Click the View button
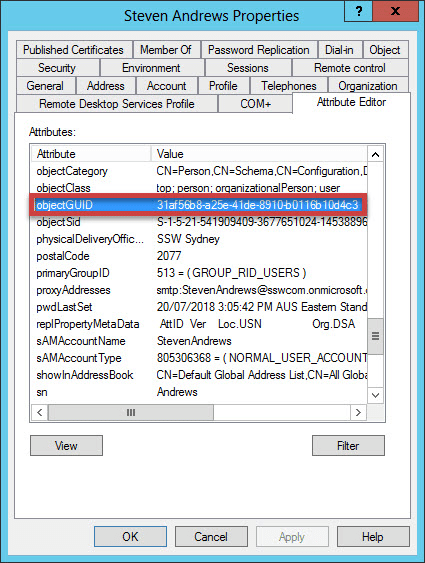The width and height of the screenshot is (425, 563). [66, 446]
